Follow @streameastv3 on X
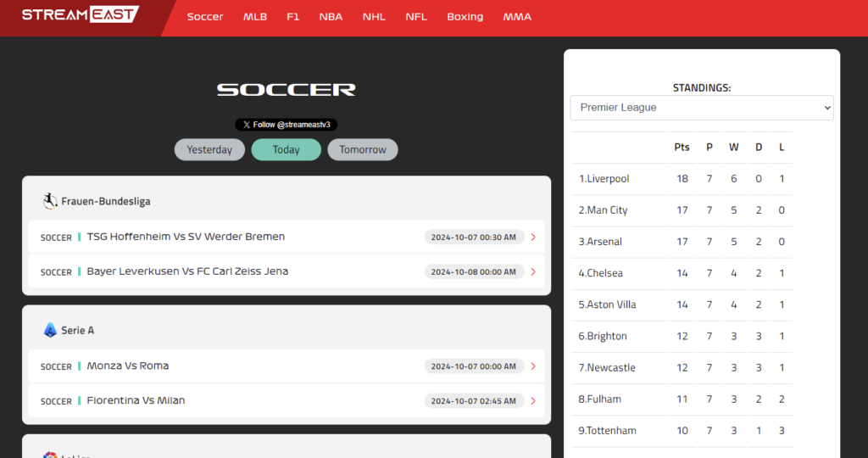Screen dimensions: 868x458 click(286, 125)
